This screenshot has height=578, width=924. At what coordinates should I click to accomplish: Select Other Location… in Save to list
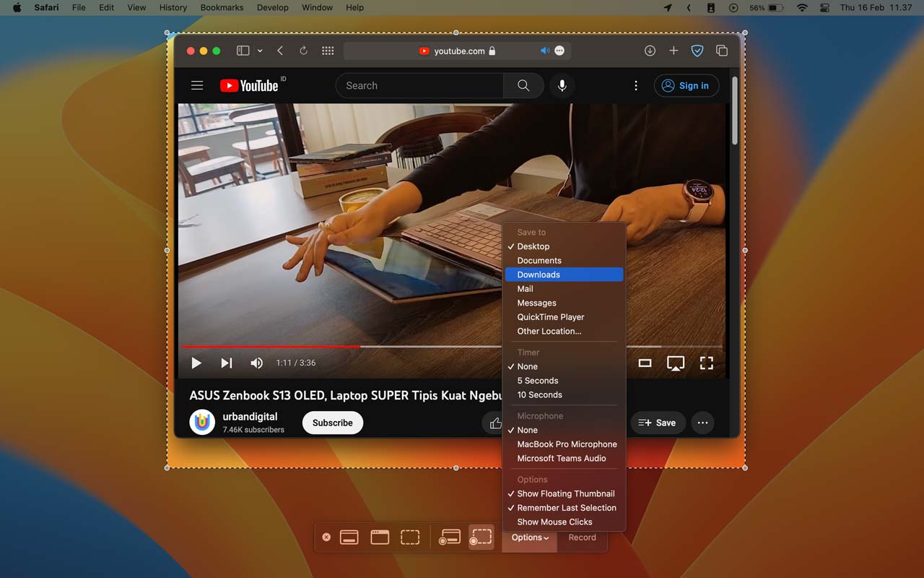tap(564, 331)
